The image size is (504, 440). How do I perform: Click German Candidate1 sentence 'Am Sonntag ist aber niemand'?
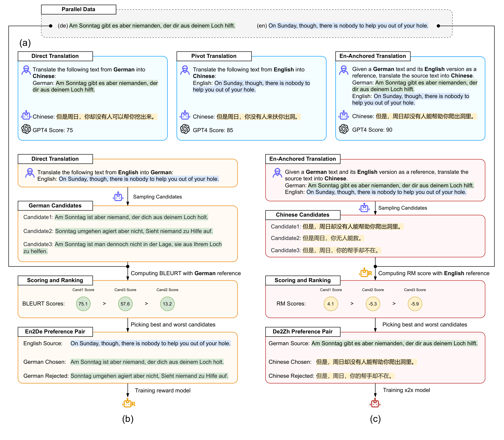coord(131,217)
